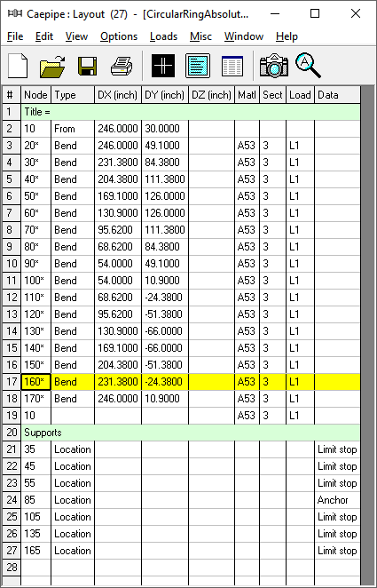Click the Matl column header
This screenshot has width=377, height=588.
pos(247,95)
